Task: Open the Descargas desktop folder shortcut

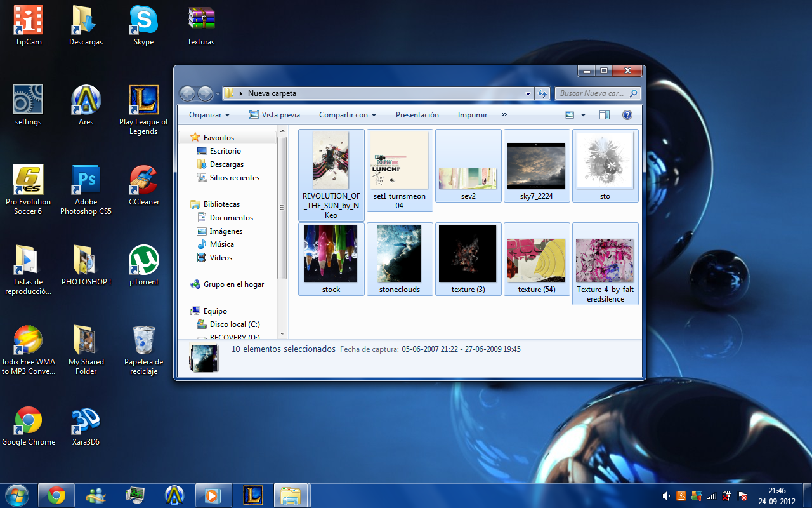Action: pyautogui.click(x=86, y=25)
